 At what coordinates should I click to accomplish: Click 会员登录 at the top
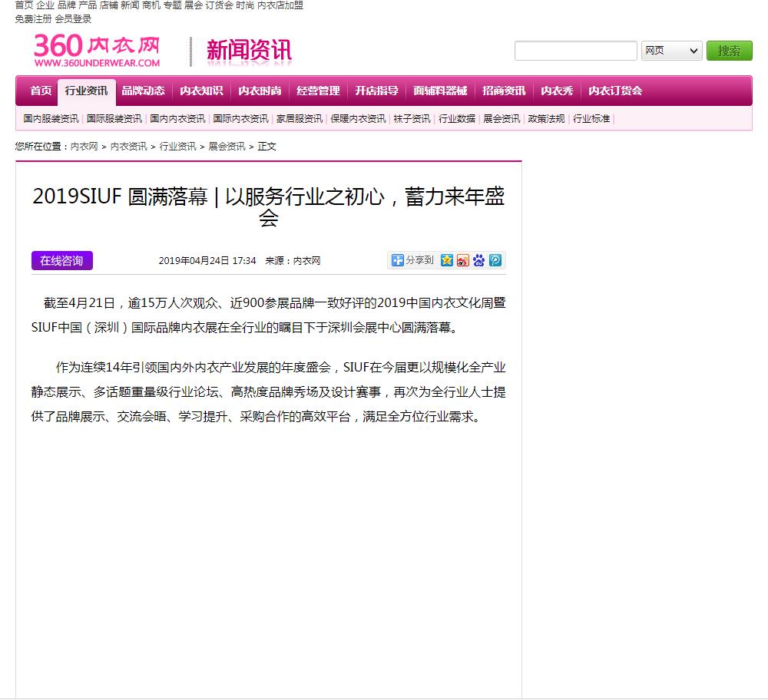click(73, 19)
